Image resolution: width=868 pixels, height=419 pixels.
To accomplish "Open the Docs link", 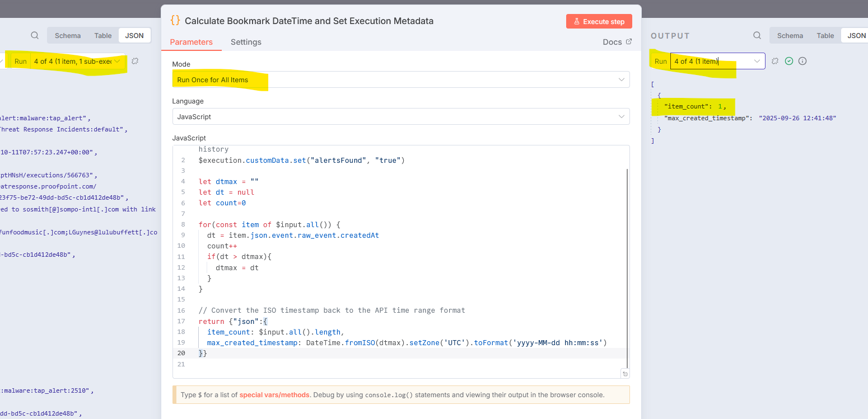I will (617, 42).
